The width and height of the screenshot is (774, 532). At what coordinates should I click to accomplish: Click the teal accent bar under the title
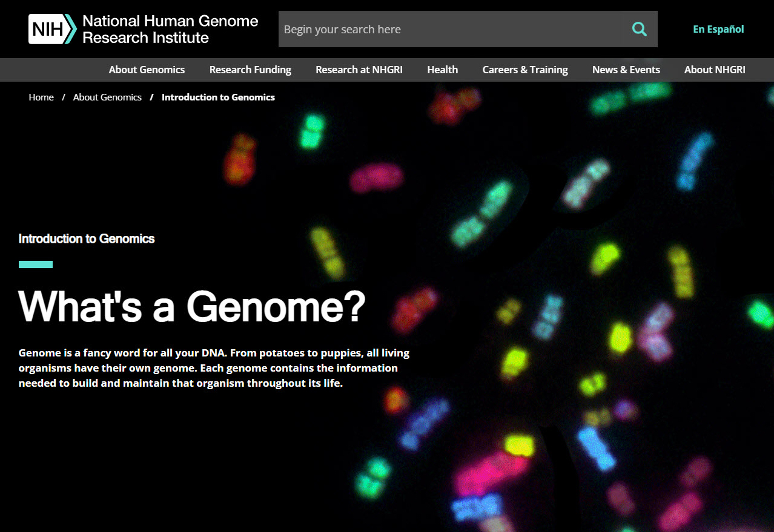coord(35,264)
